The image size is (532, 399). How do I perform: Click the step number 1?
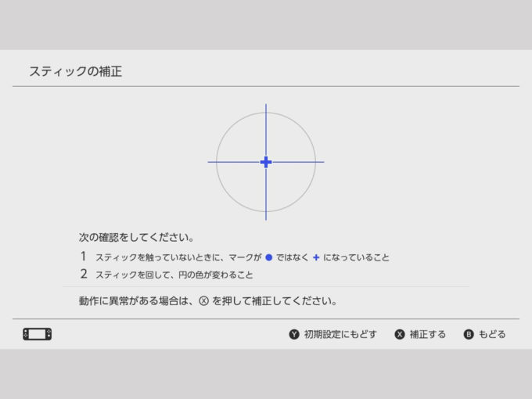(x=84, y=257)
